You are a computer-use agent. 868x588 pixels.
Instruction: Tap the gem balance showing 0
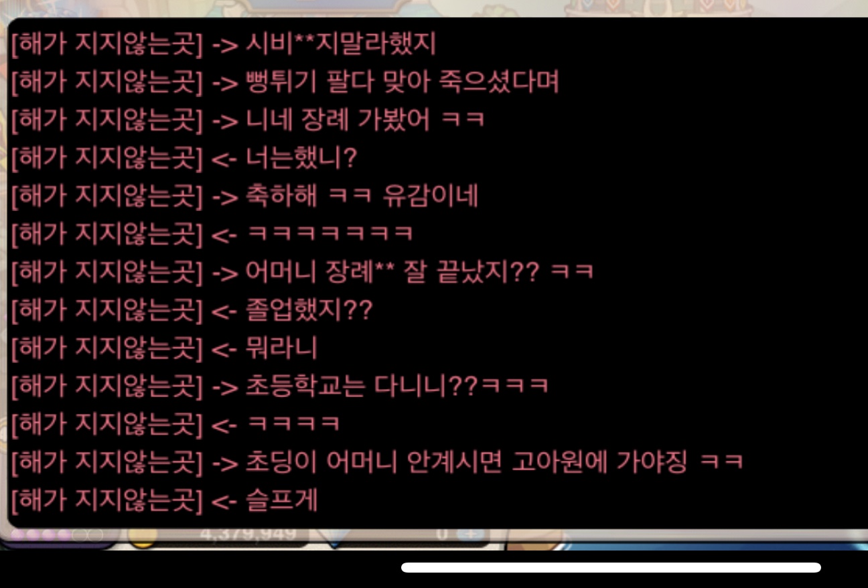442,534
